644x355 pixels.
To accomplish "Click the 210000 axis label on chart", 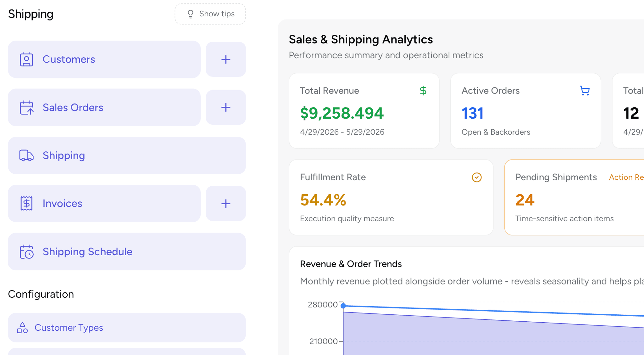I will point(323,341).
